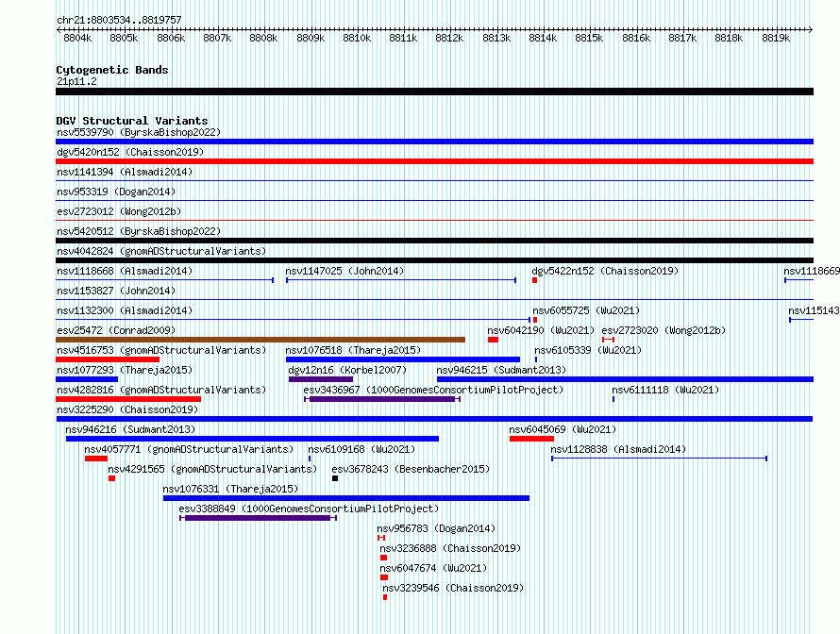This screenshot has width=840, height=634.
Task: Click the nsv5539790 (ByrskaBishop2022) blue variant bar
Action: tap(434, 142)
